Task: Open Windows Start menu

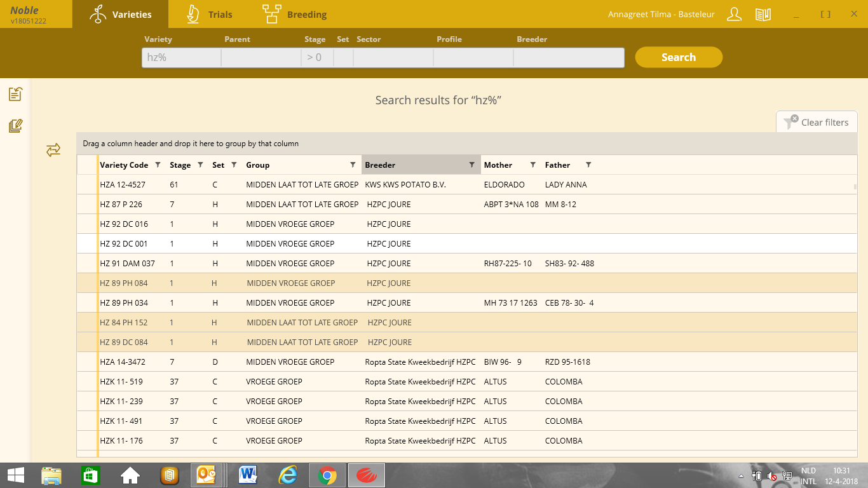Action: tap(15, 475)
